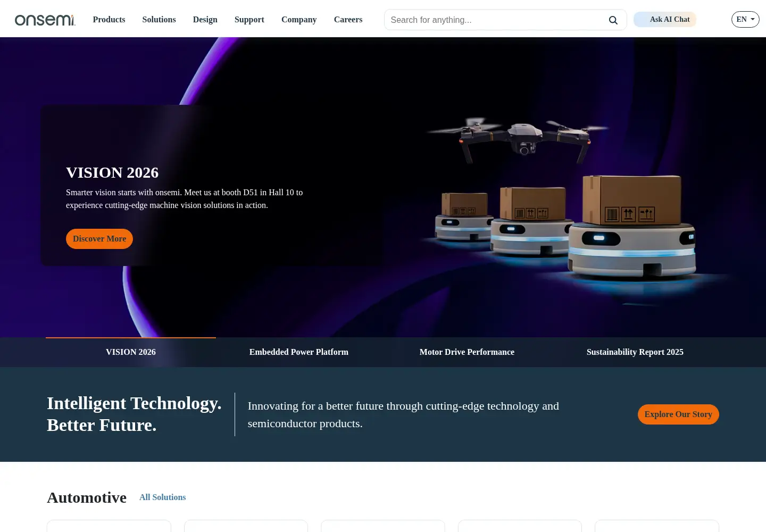Select the Motor Drive Performance tab

467,352
